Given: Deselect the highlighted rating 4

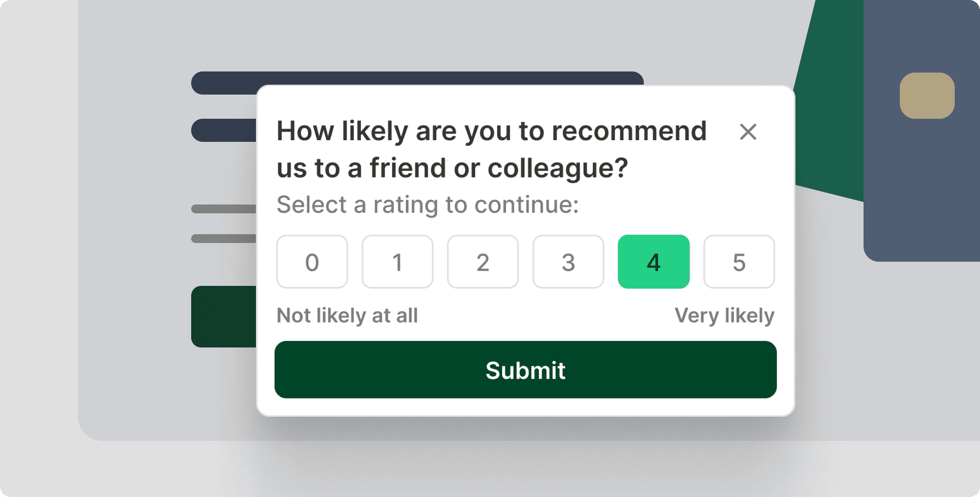Looking at the screenshot, I should 654,262.
